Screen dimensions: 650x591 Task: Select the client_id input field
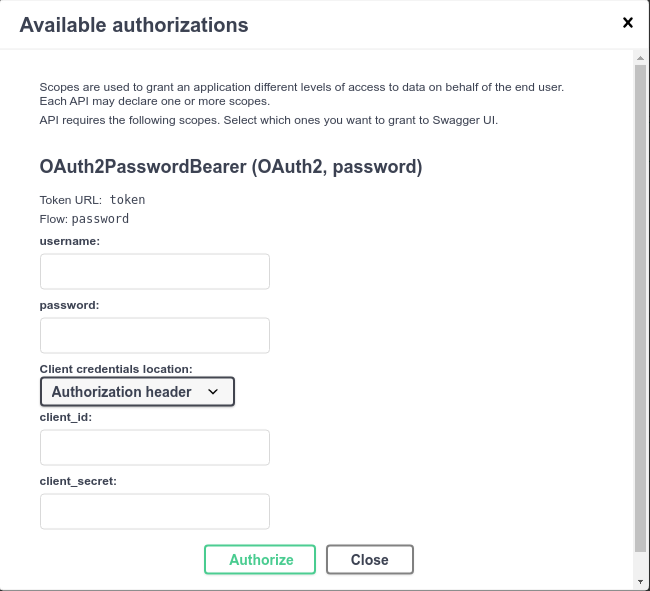(155, 448)
